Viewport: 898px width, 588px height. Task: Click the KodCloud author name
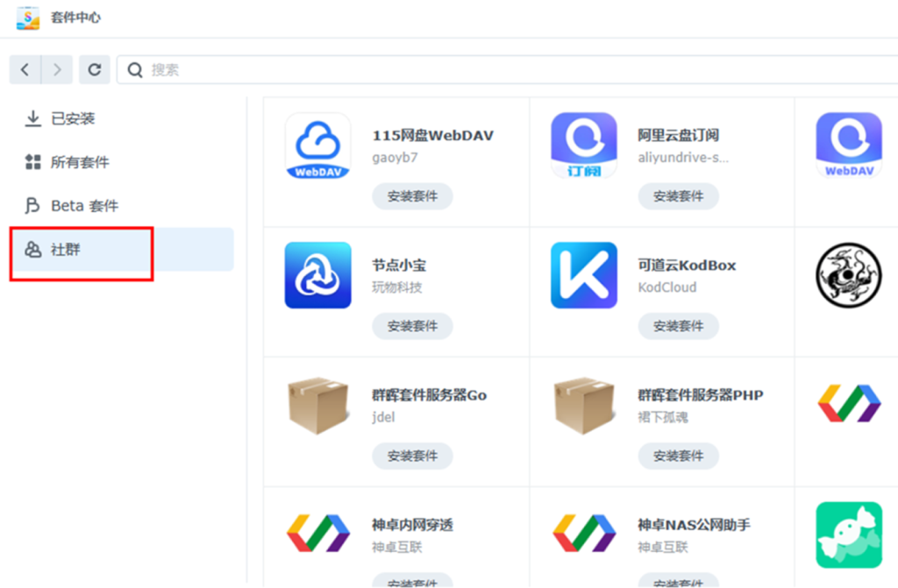tap(667, 287)
